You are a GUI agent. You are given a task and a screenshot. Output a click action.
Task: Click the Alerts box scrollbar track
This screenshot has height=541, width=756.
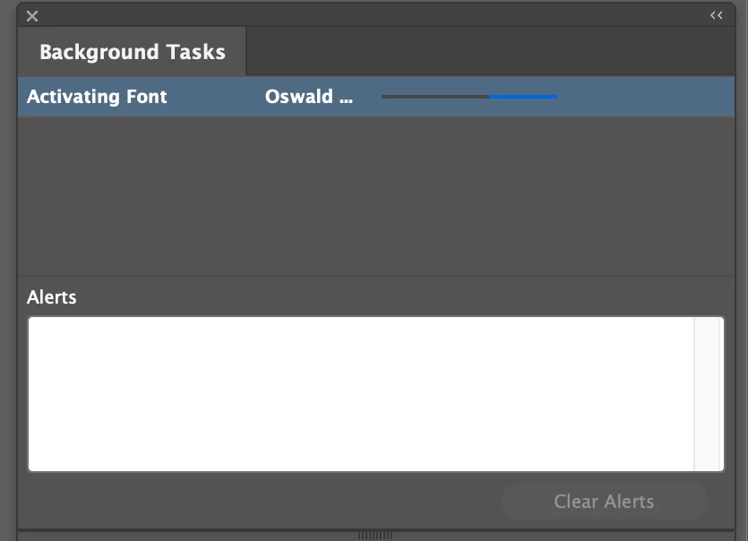[707, 394]
